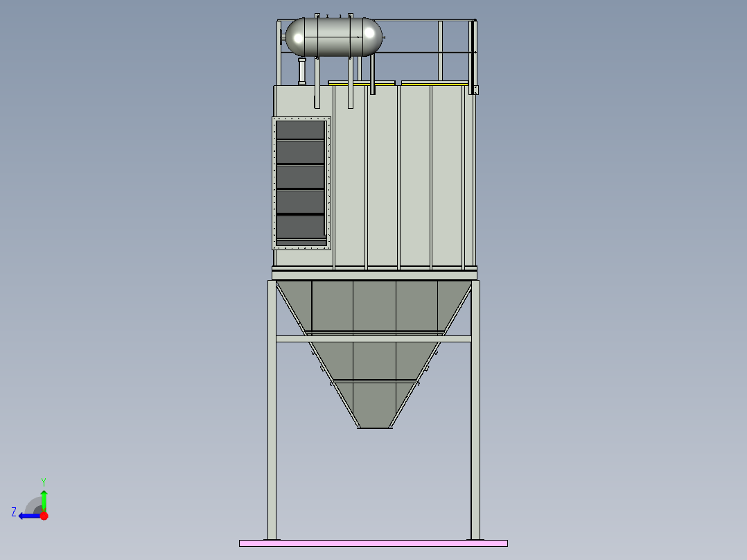This screenshot has width=747, height=560.
Task: Select the left yellow-edged roof hatch
Action: tap(362, 83)
